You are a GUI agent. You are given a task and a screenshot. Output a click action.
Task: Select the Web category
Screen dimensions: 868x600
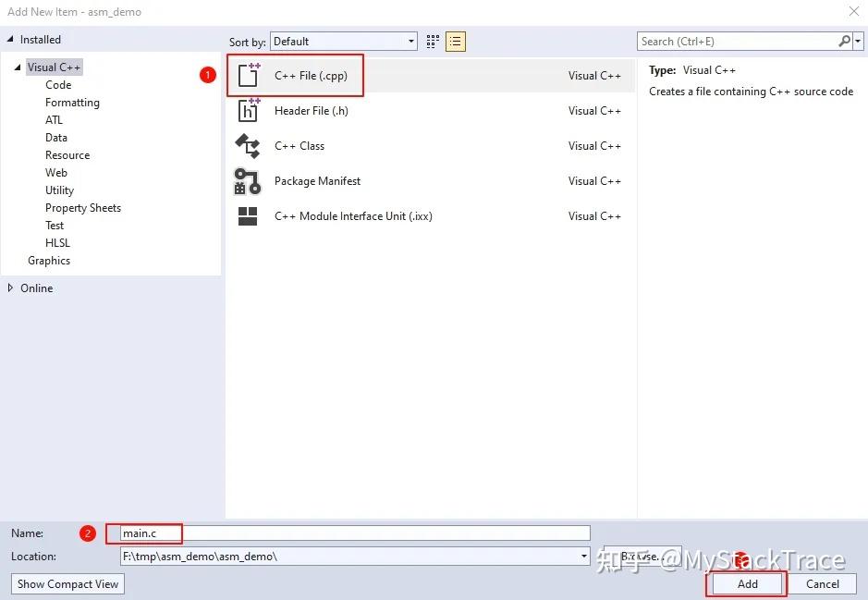coord(55,173)
